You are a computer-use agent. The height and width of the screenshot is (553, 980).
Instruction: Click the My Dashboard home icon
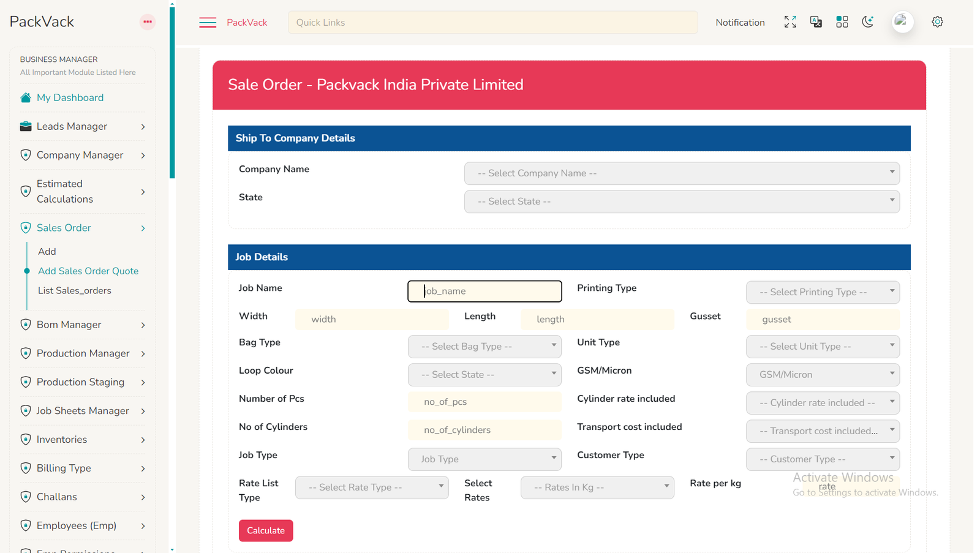click(x=26, y=98)
